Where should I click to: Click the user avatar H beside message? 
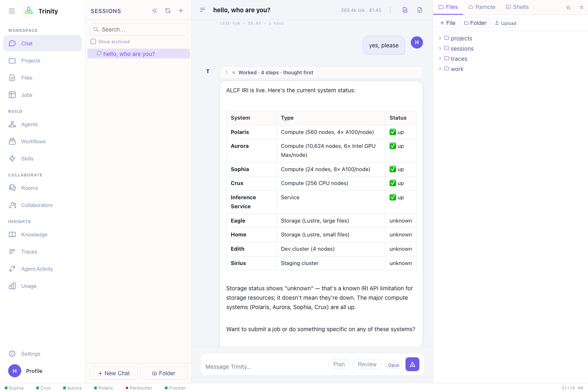(417, 42)
